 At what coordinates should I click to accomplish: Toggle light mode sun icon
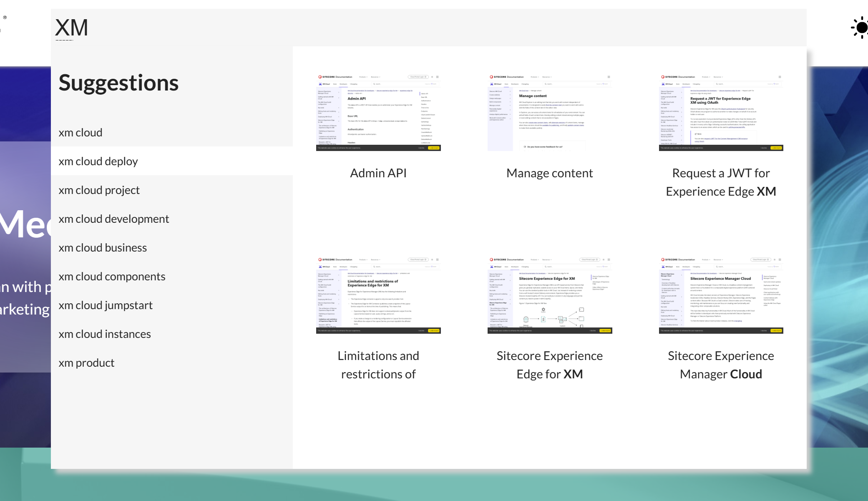tap(860, 28)
